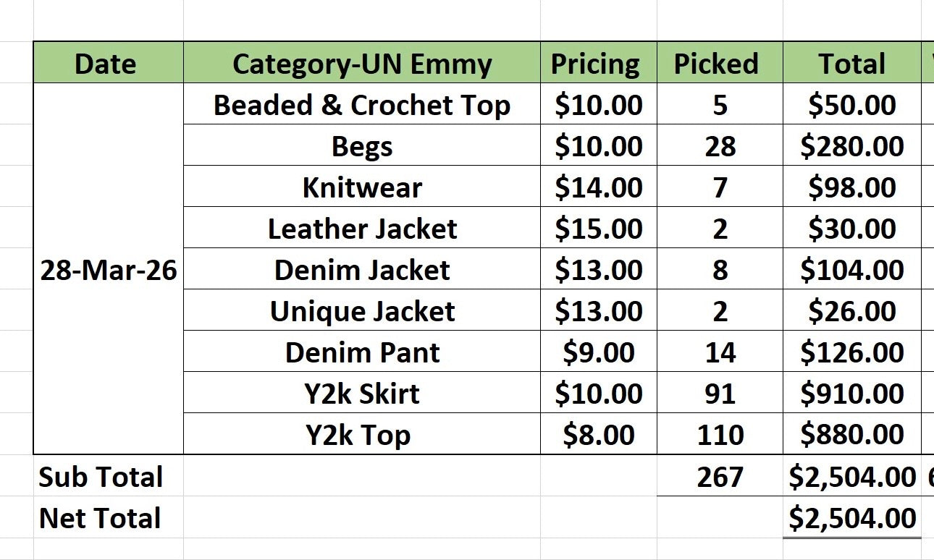Click the Beaded & Crochet Top cell
Image resolution: width=934 pixels, height=560 pixels.
362,104
